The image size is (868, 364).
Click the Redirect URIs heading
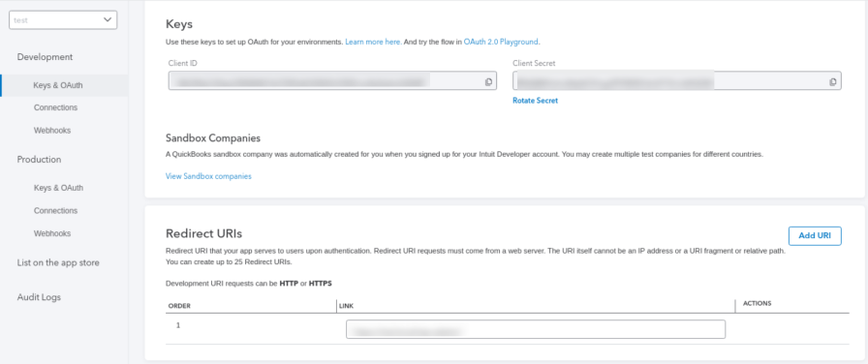203,233
